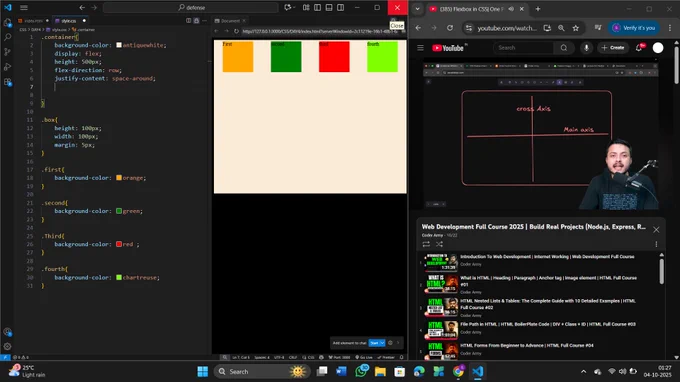Go forward in VS Code navigation history
This screenshot has height=382, width=680.
coord(94,7)
